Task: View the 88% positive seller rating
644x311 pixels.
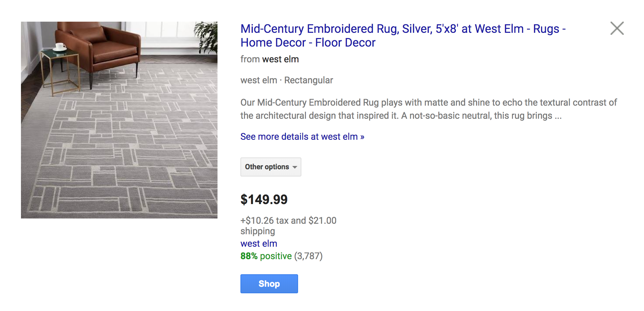Action: [281, 256]
